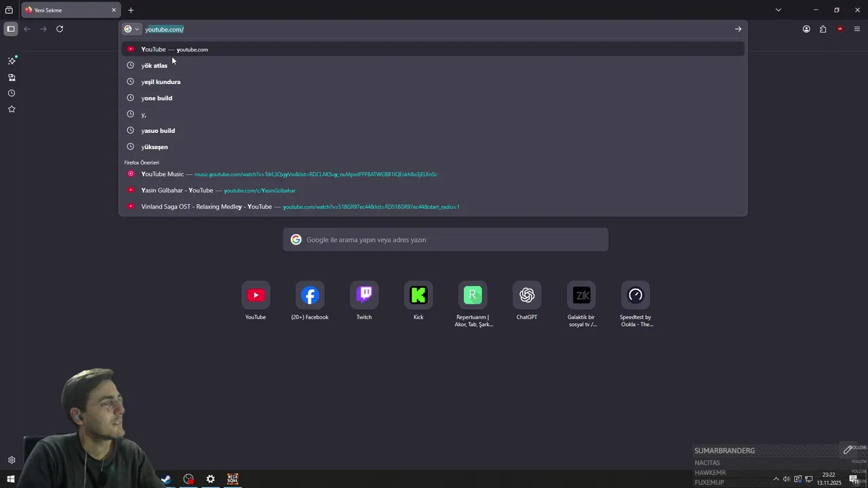Go forward one page
Screen dimensions: 868x488
(43, 29)
